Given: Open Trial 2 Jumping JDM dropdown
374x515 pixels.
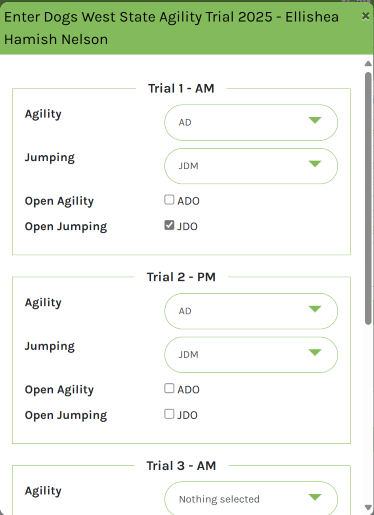Looking at the screenshot, I should click(251, 354).
